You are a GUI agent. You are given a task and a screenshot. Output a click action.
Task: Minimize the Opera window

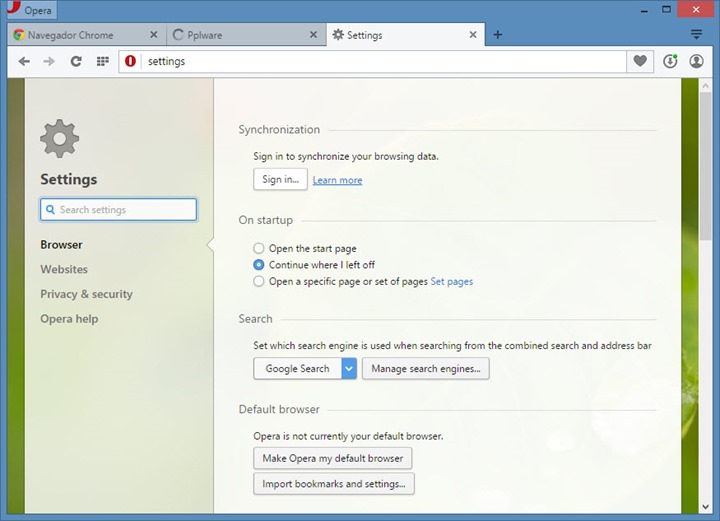click(x=645, y=10)
